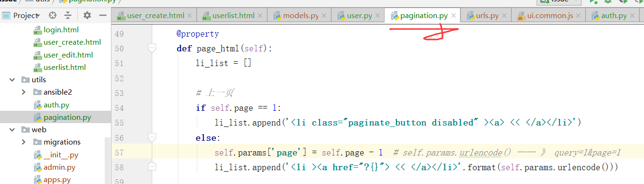Click fold end marker at line 58

(x=152, y=166)
